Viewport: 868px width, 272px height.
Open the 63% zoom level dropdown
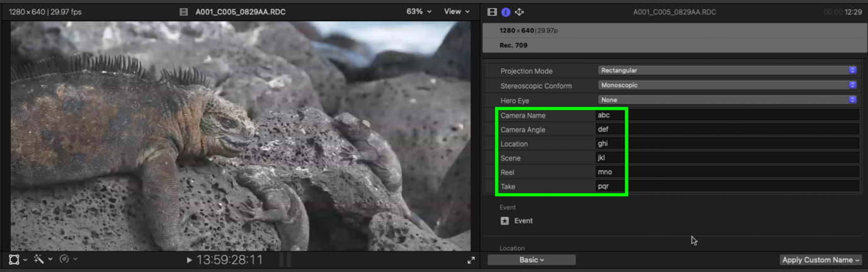click(420, 12)
